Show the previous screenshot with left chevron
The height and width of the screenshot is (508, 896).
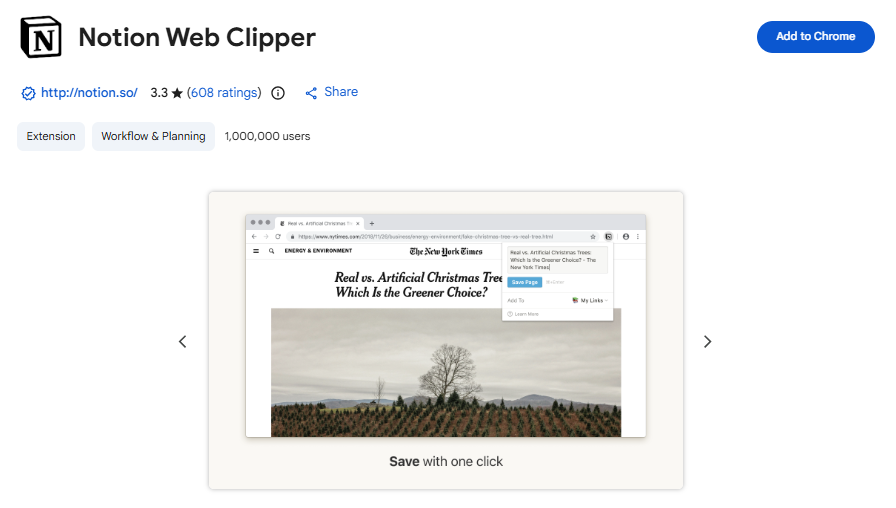coord(182,342)
